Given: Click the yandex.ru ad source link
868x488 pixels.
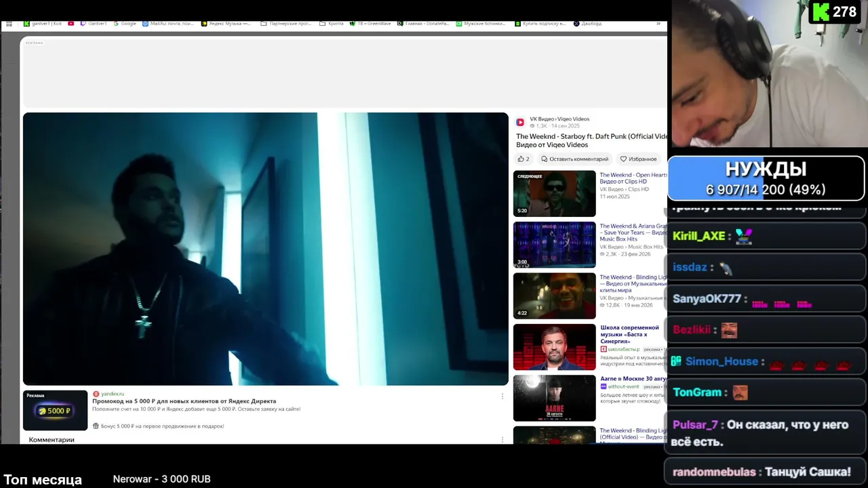Looking at the screenshot, I should point(113,394).
